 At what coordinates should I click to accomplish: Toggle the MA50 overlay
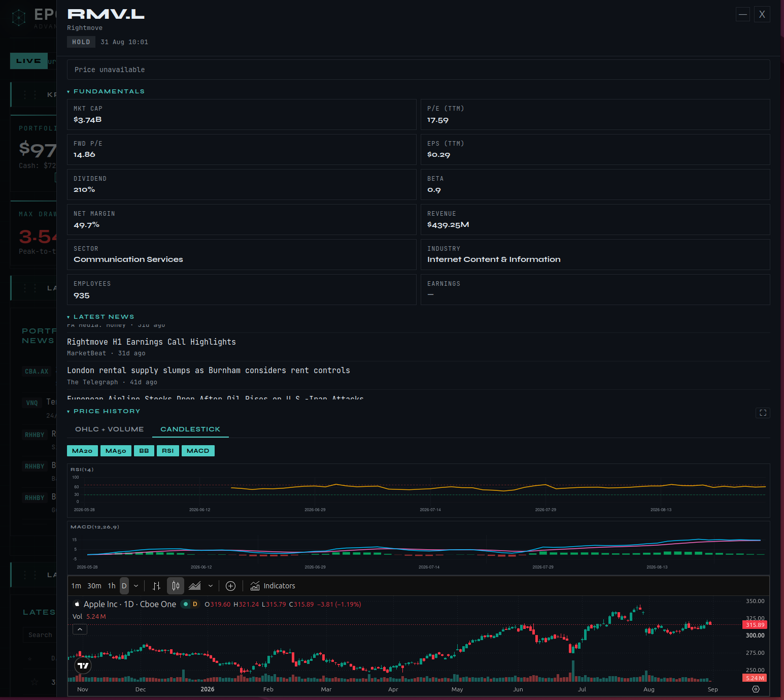(116, 451)
